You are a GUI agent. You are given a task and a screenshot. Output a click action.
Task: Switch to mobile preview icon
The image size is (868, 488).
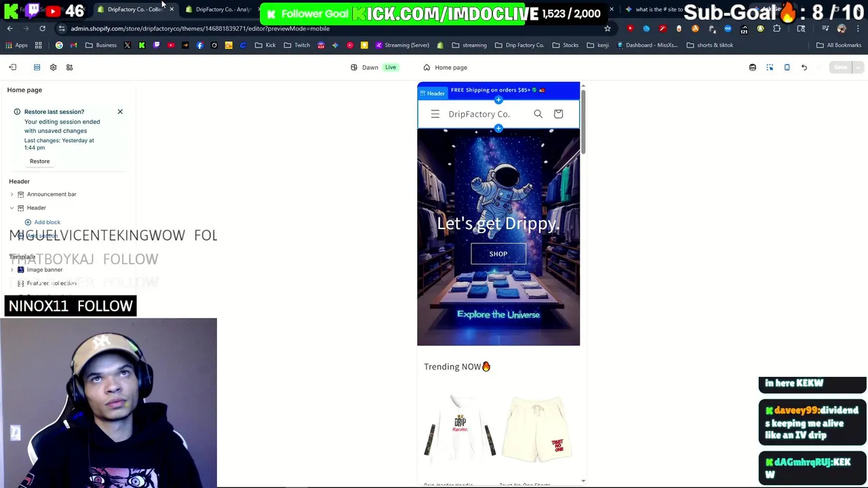[787, 67]
